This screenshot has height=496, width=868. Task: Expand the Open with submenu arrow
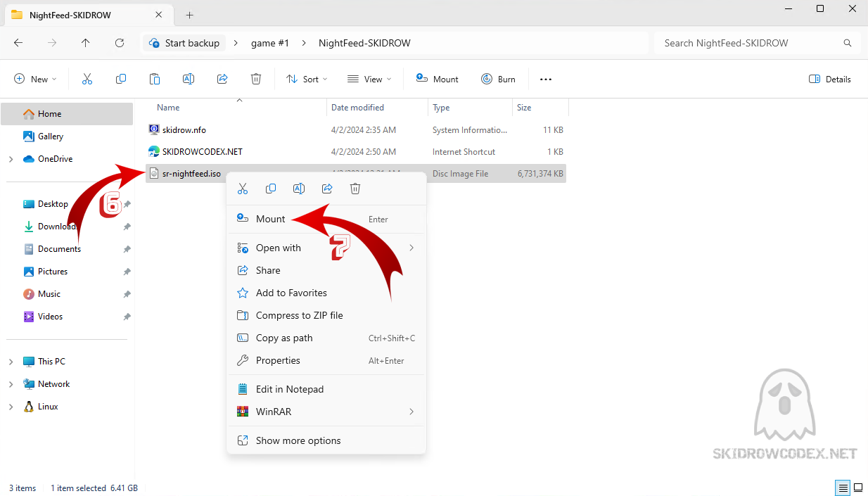[x=411, y=248]
